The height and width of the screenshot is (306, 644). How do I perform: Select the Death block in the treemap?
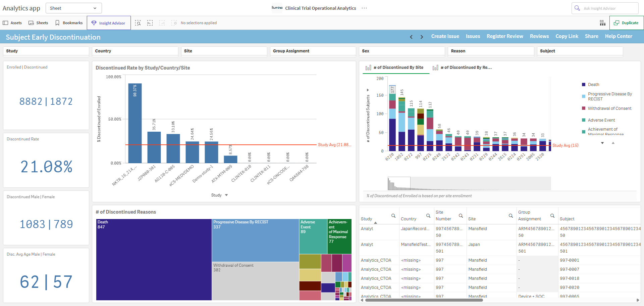[154, 260]
